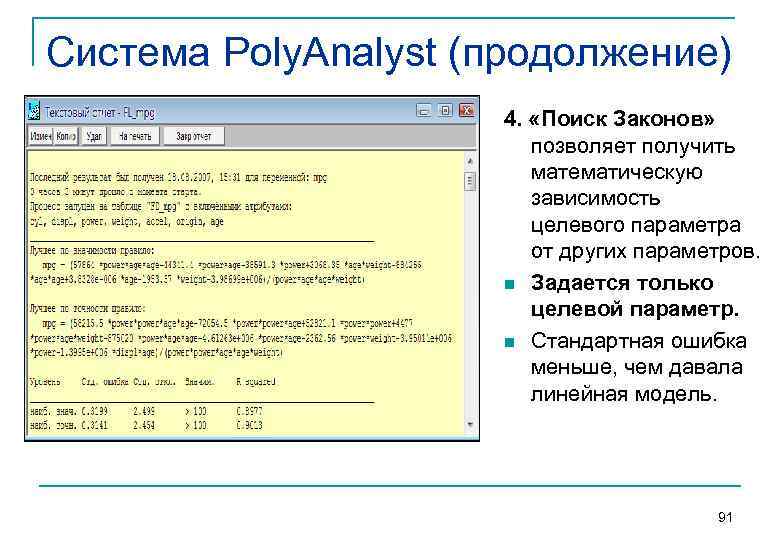Click the line 'Лучшее по точности правило:'

[x=88, y=308]
